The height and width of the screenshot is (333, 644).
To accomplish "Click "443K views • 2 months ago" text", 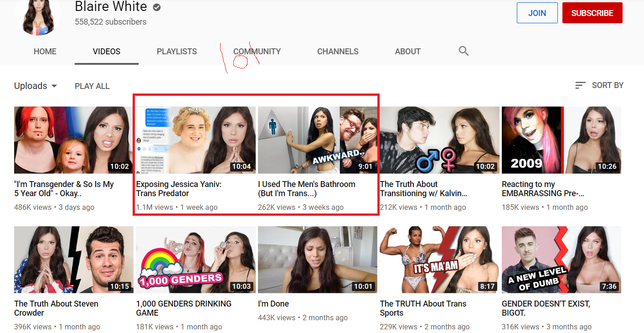I will [x=303, y=318].
